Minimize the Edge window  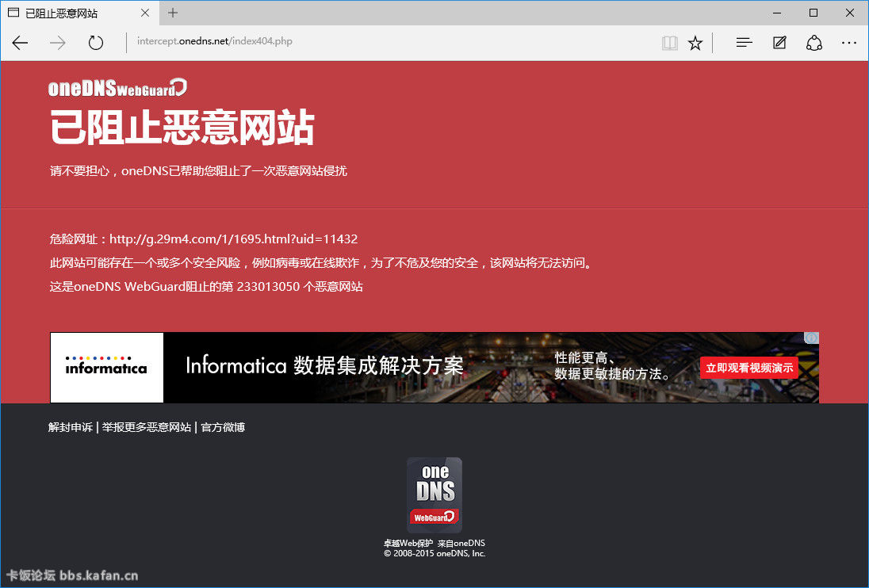(x=777, y=13)
